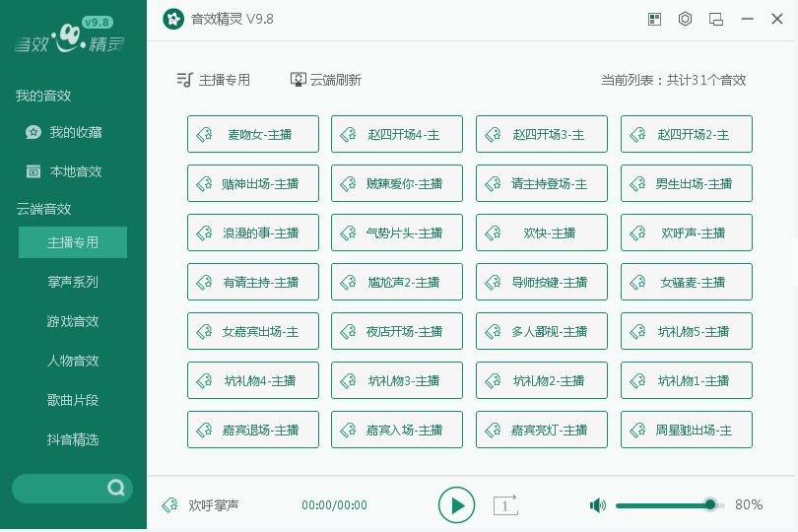Image resolution: width=798 pixels, height=532 pixels.
Task: Select 游戏音效 category
Action: [73, 321]
